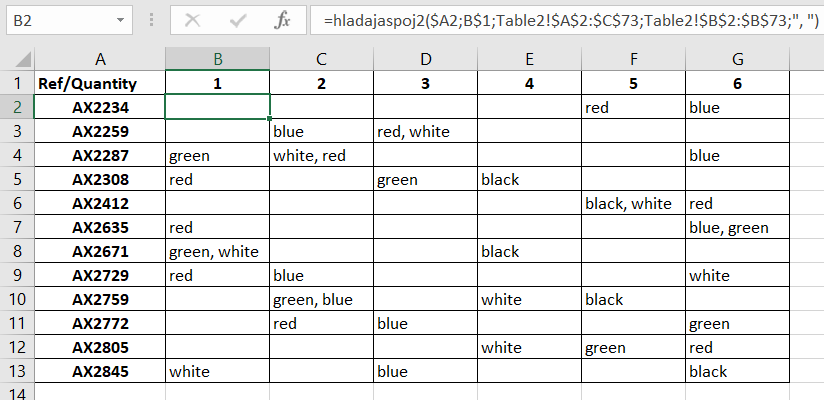Viewport: 824px width, 400px height.
Task: Select column B header
Action: [217, 58]
